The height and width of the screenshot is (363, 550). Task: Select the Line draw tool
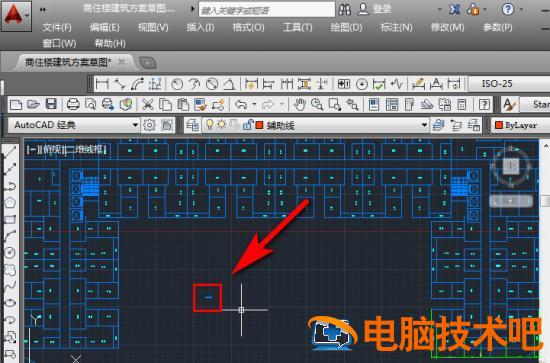(x=10, y=153)
